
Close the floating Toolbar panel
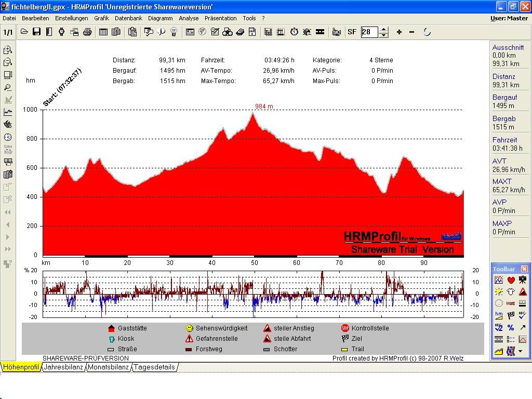(524, 269)
